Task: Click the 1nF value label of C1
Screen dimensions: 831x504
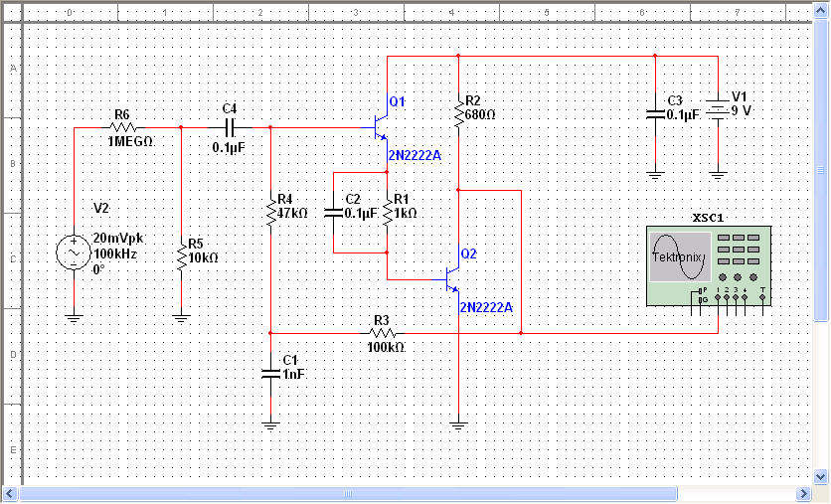Action: (294, 374)
